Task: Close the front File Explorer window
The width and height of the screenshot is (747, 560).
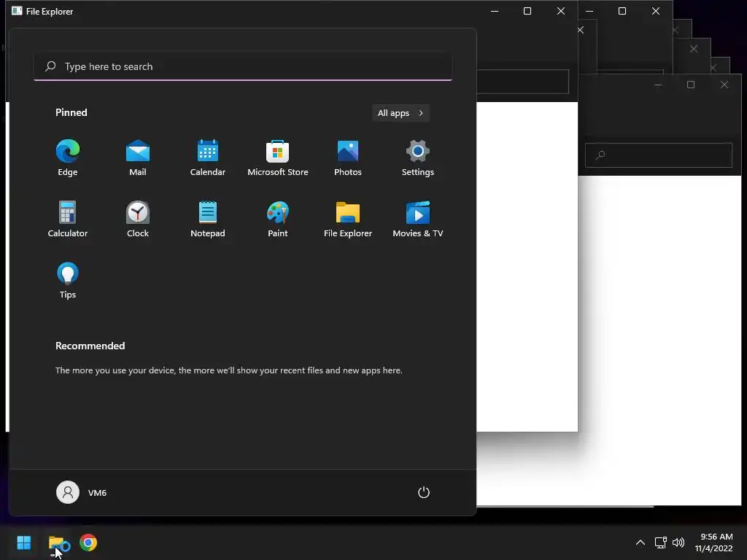Action: click(x=561, y=11)
